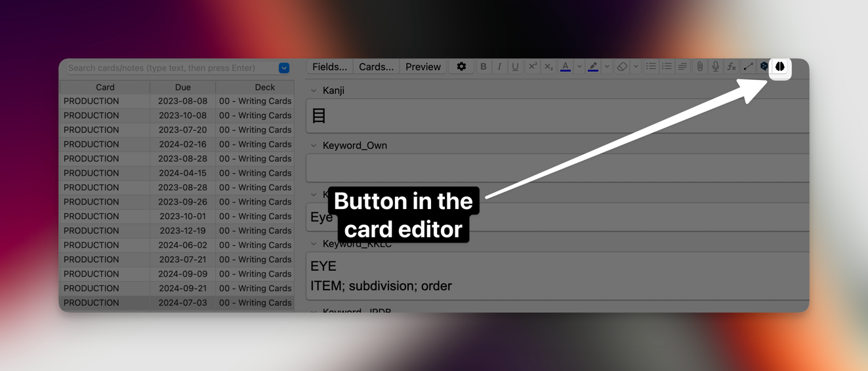868x371 pixels.
Task: Select the row due 2024-04-15
Action: (177, 173)
